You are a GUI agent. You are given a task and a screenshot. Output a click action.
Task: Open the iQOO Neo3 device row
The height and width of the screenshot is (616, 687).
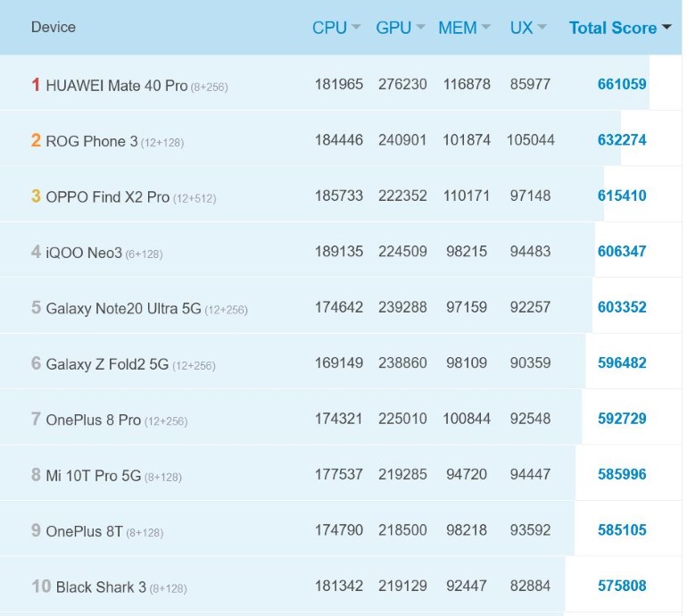pos(83,253)
